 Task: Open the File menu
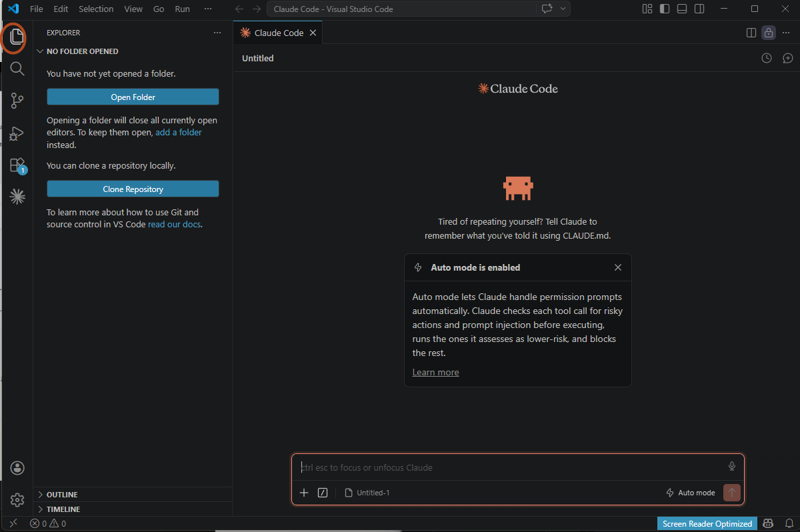point(37,9)
